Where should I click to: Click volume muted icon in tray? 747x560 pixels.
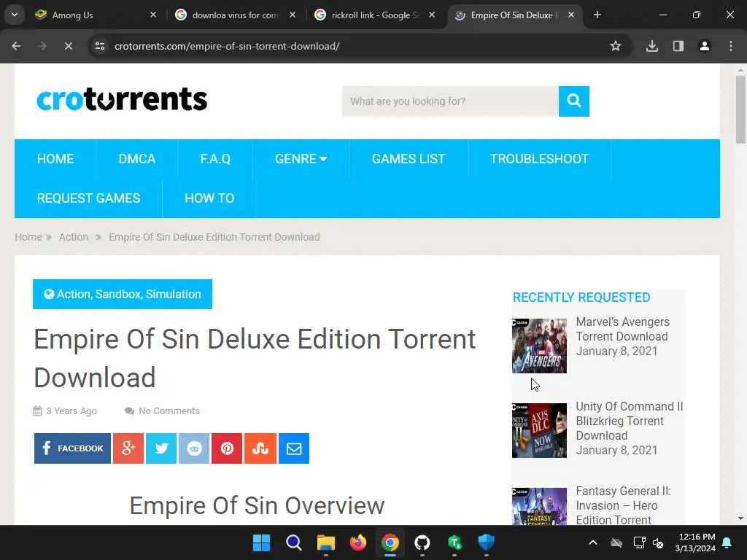click(x=659, y=542)
